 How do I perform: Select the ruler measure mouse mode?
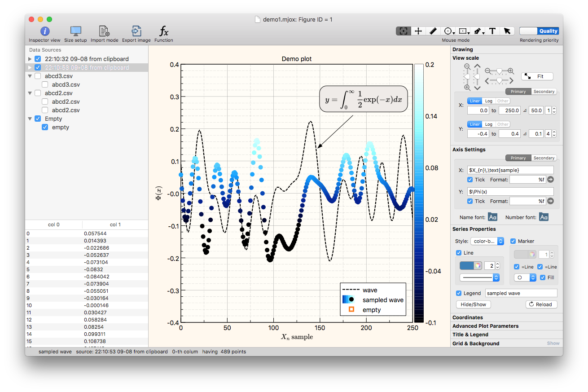click(433, 31)
